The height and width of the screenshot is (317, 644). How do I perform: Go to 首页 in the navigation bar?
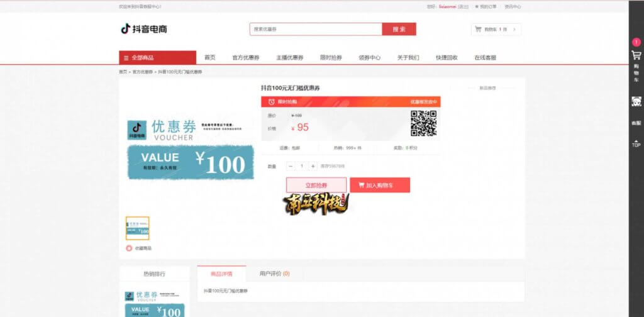[210, 58]
